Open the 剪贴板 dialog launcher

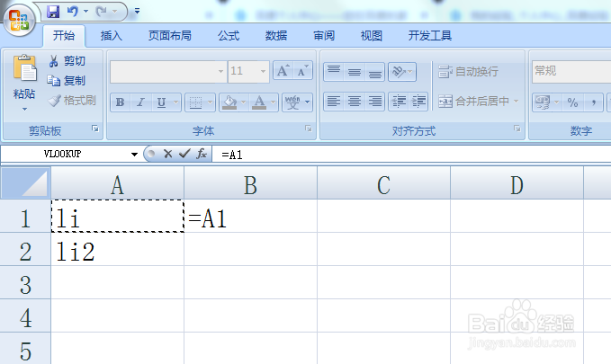click(x=95, y=129)
